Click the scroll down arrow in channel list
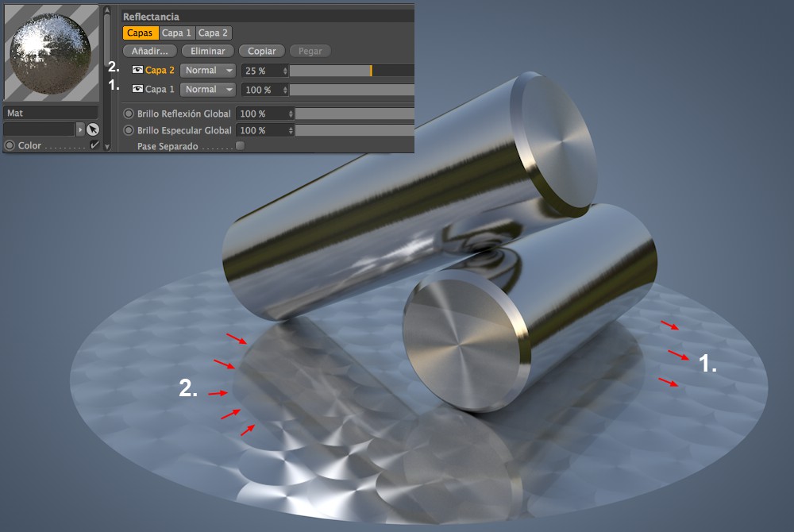 107,147
